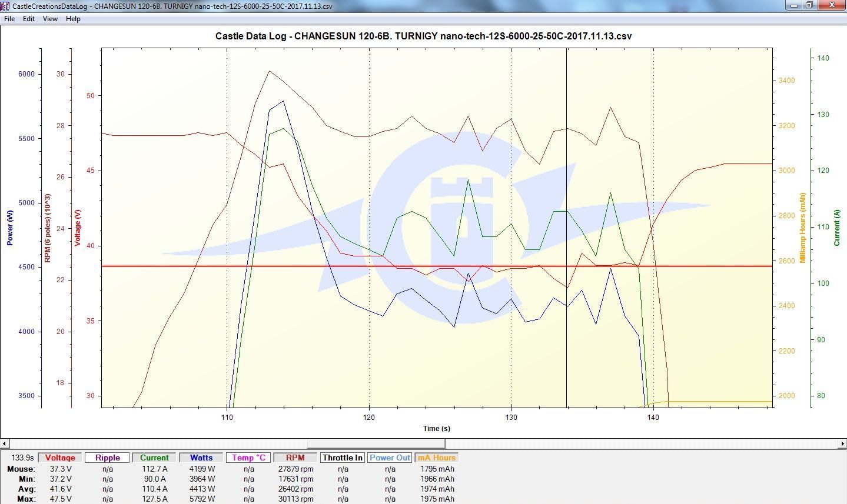Toggle the RPM series button
Image resolution: width=847 pixels, height=504 pixels.
[295, 458]
